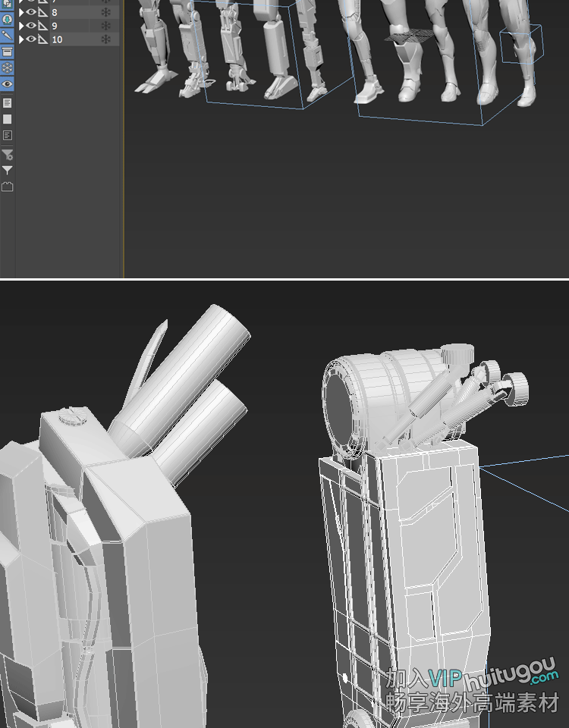Screen dimensions: 569x728
Task: Freeze layer 8 with its snowflake toggle
Action: 106,13
